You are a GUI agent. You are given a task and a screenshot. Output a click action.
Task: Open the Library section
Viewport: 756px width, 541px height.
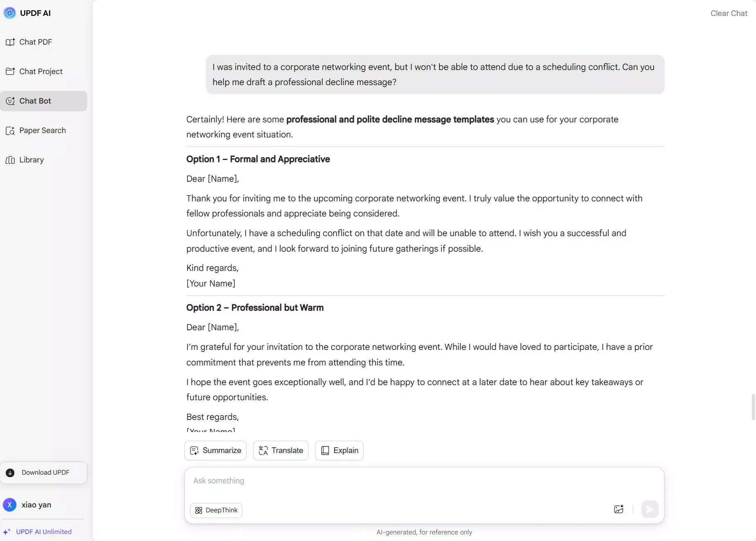(32, 160)
